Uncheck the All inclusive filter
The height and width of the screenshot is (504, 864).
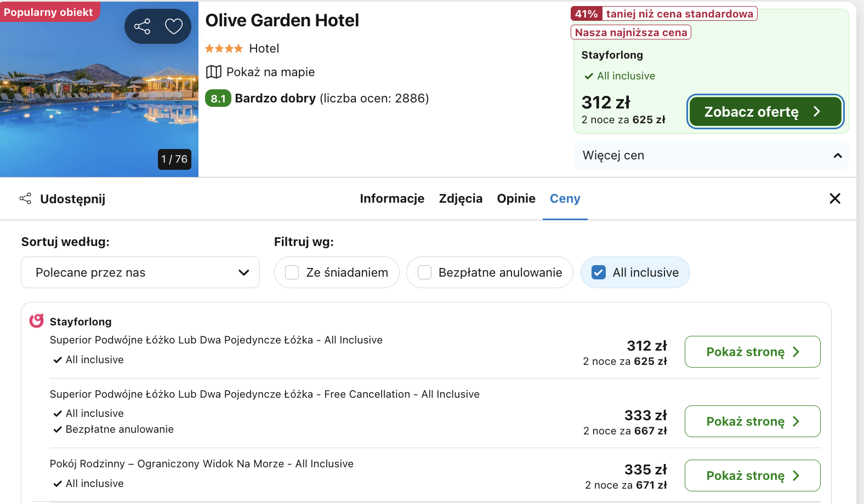click(x=599, y=272)
